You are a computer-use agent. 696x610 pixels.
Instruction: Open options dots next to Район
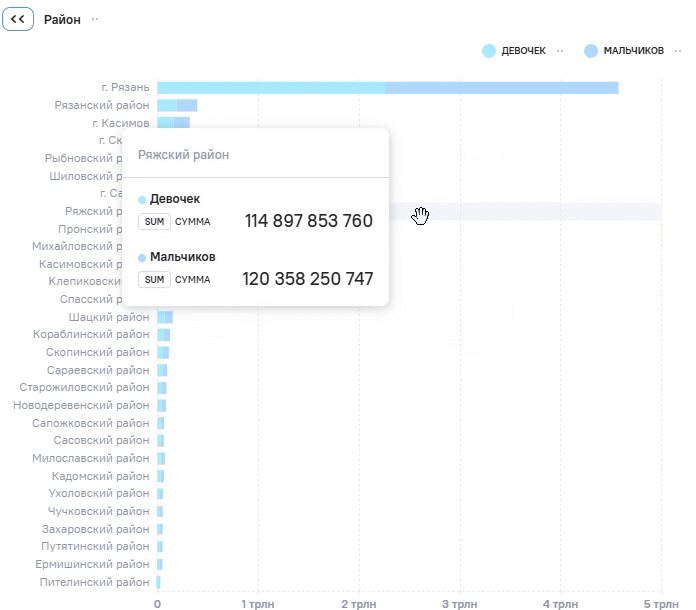click(95, 20)
